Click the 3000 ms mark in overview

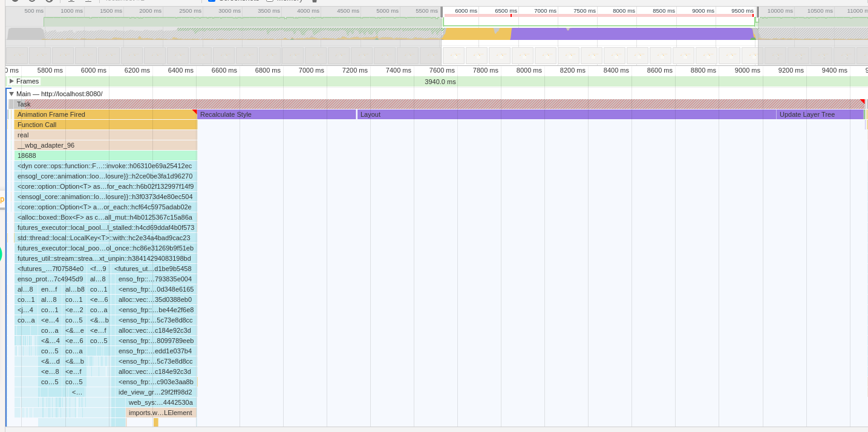229,11
